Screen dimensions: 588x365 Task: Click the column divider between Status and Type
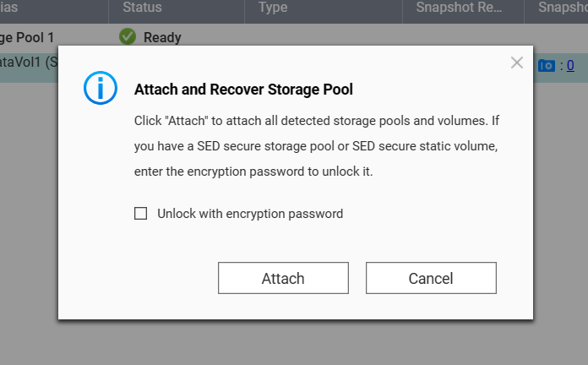[245, 8]
